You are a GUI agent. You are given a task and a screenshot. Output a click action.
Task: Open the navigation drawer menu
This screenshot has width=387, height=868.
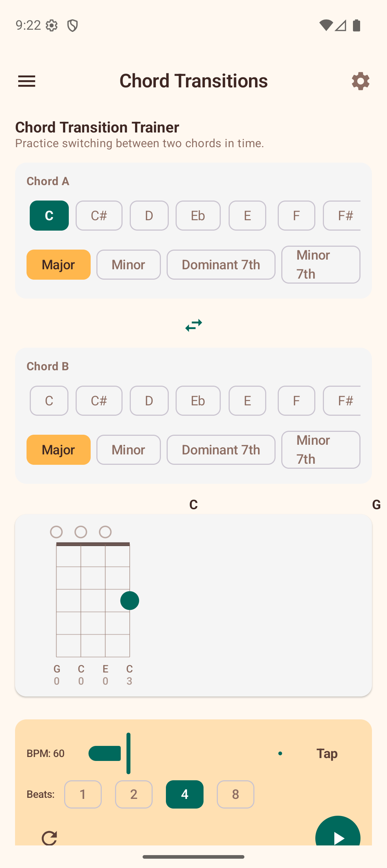[27, 81]
